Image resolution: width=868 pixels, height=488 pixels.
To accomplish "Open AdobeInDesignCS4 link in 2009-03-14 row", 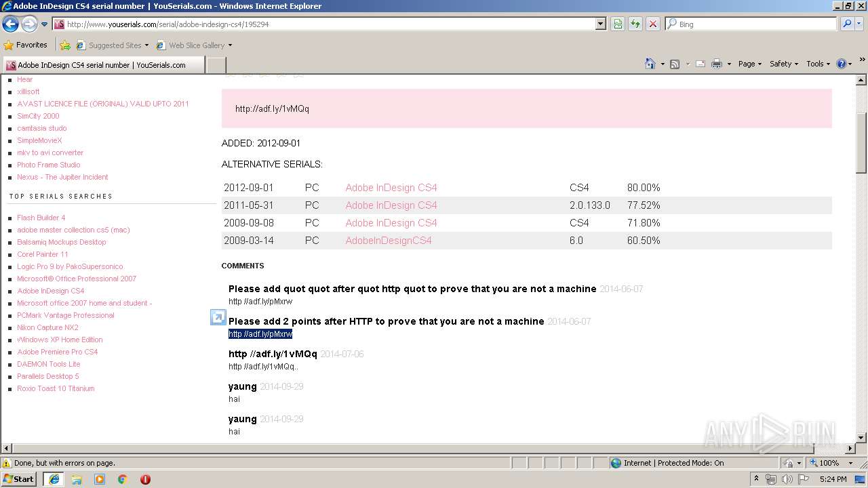I will 389,241.
